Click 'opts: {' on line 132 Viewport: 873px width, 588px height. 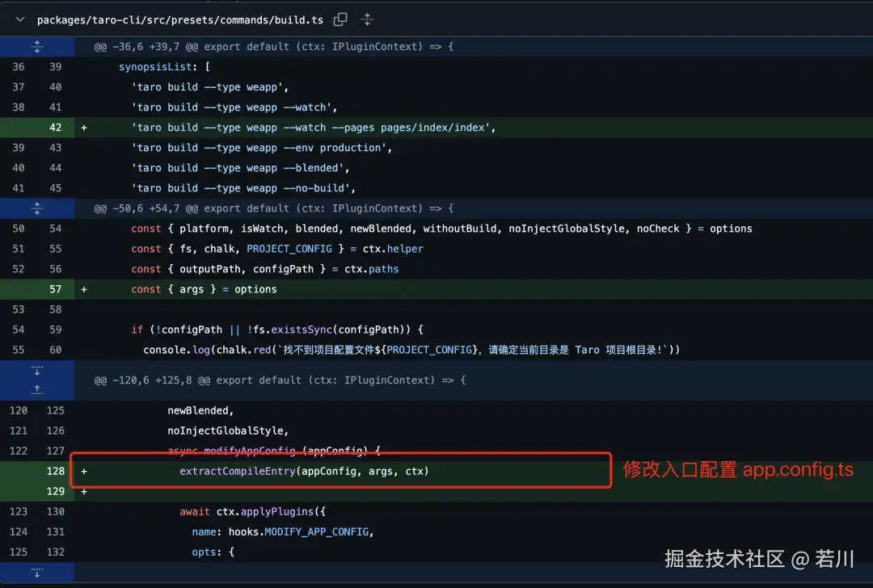(213, 552)
